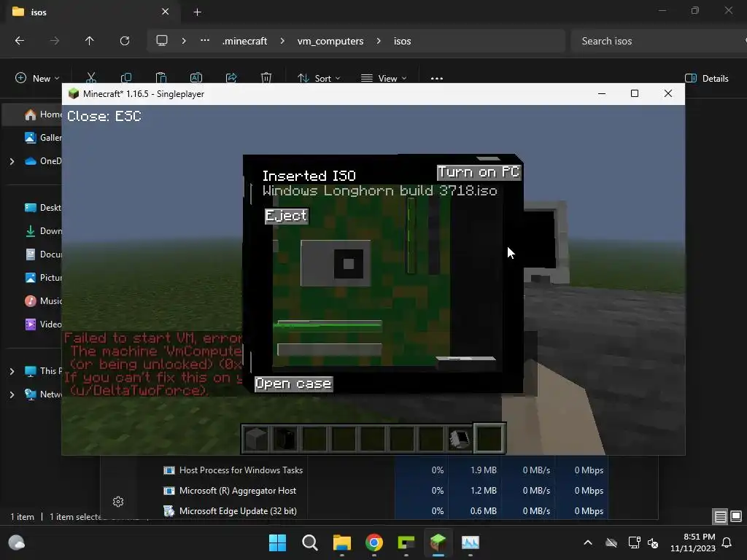
Task: Select the highlighted last hotbar slot
Action: pyautogui.click(x=489, y=438)
